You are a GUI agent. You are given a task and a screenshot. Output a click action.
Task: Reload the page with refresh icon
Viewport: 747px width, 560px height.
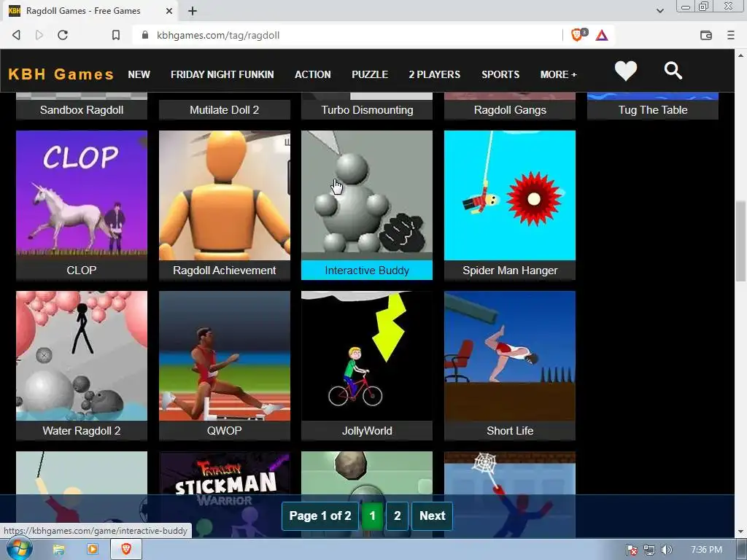point(63,35)
